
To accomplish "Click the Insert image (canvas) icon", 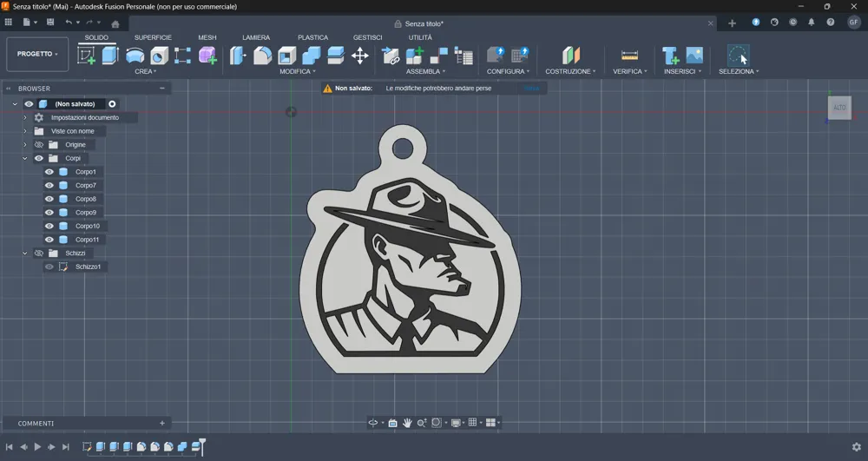I will [x=694, y=56].
